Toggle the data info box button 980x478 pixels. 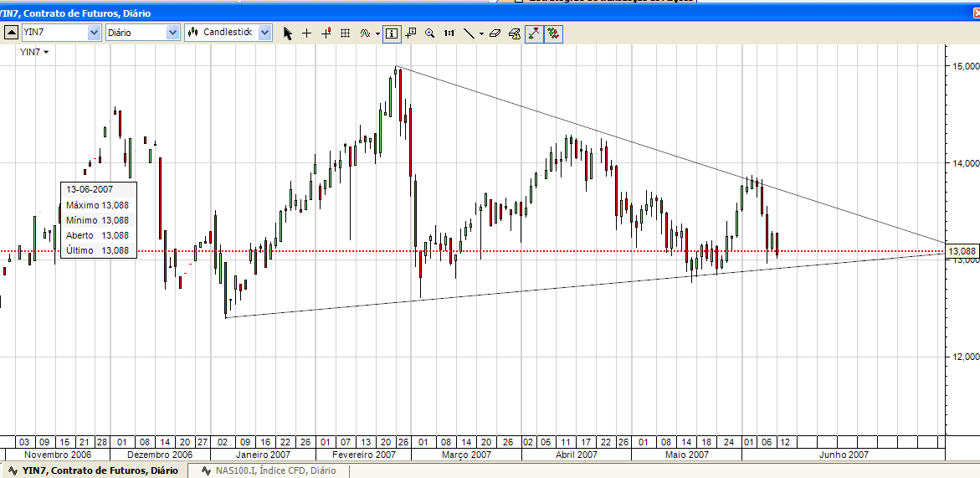pos(392,33)
